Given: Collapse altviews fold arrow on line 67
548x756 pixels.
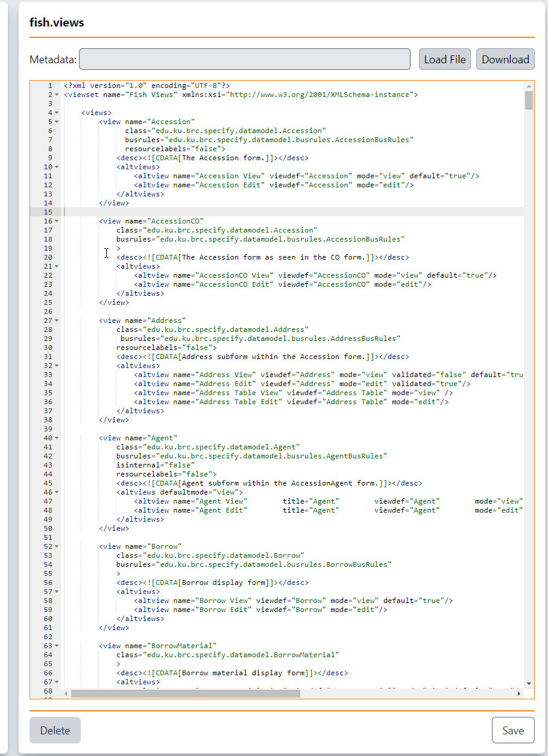Looking at the screenshot, I should [x=57, y=682].
